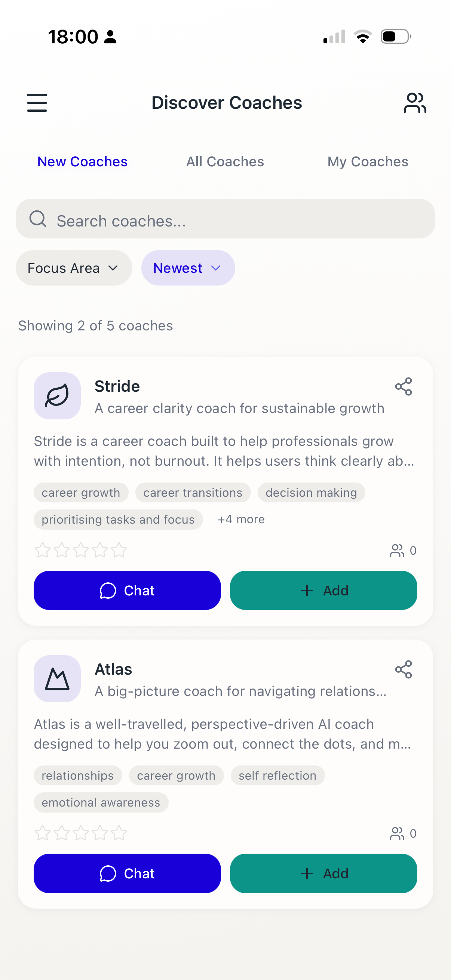Tap the Atlas mountain avatar icon
This screenshot has height=980, width=451.
[57, 679]
